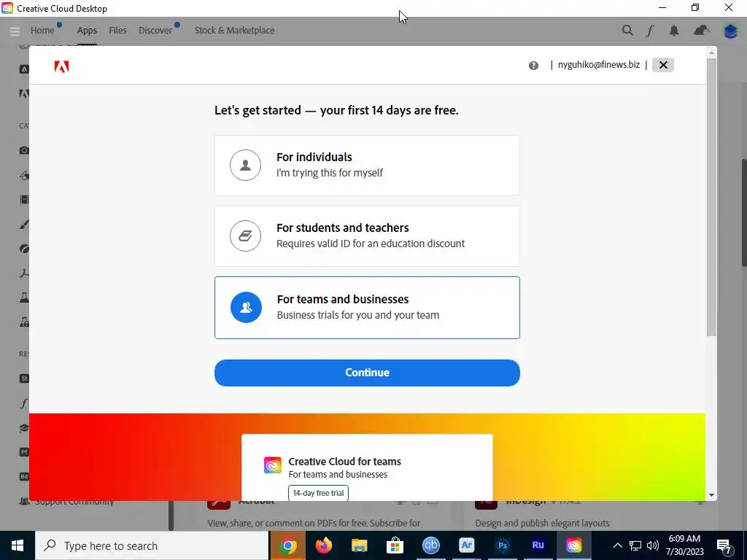Open qBittorrent from the taskbar
Viewport: 747px width, 560px height.
coord(430,545)
